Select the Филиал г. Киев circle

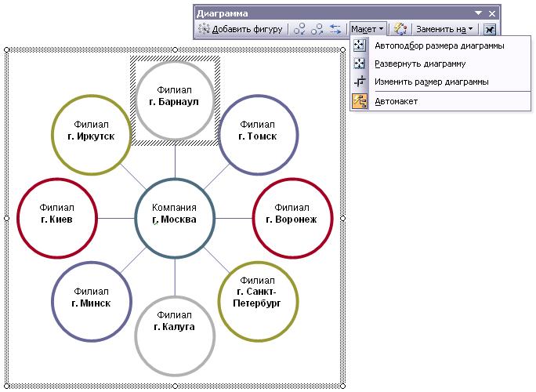point(57,218)
